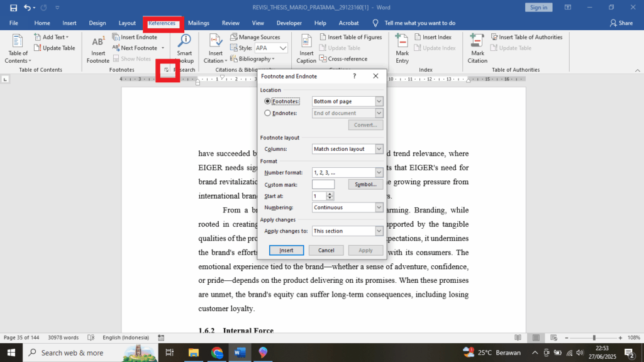Click the macro recording status icon

(x=161, y=337)
